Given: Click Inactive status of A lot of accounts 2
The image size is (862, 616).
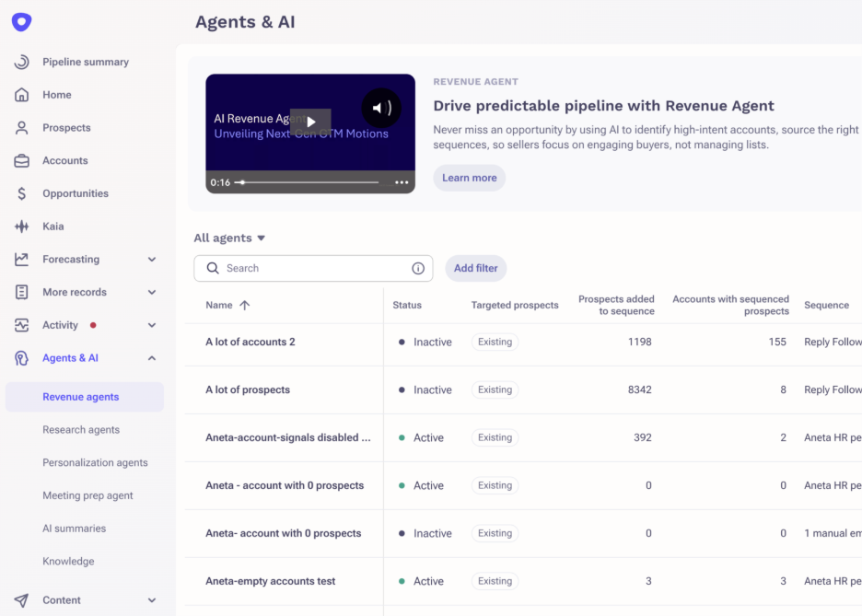Looking at the screenshot, I should (425, 342).
